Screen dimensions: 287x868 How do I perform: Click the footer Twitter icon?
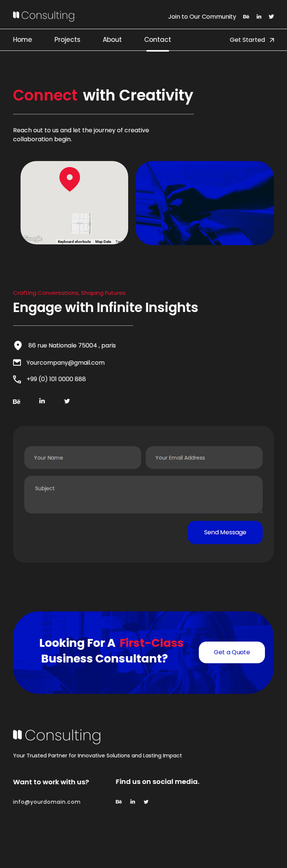146,802
